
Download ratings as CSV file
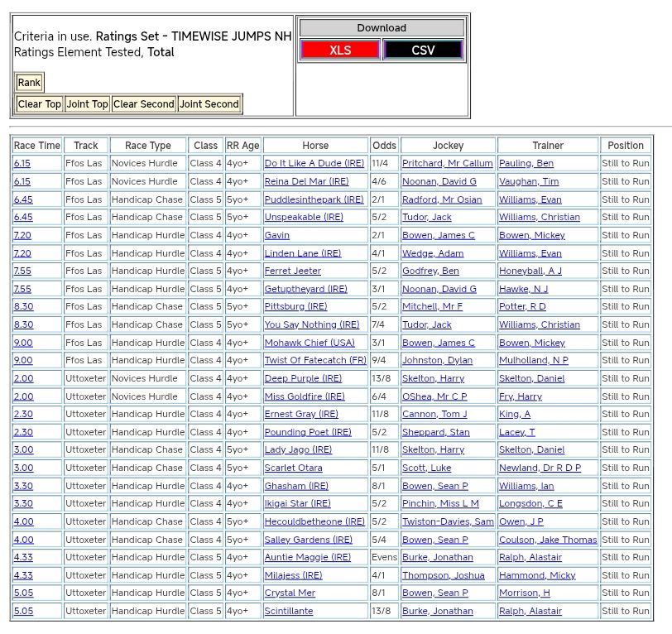coord(423,50)
